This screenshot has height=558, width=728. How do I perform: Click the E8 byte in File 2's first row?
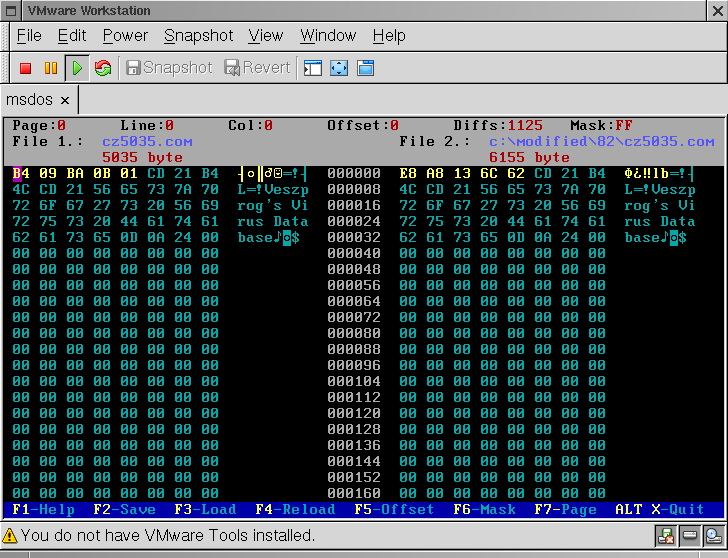click(x=408, y=174)
